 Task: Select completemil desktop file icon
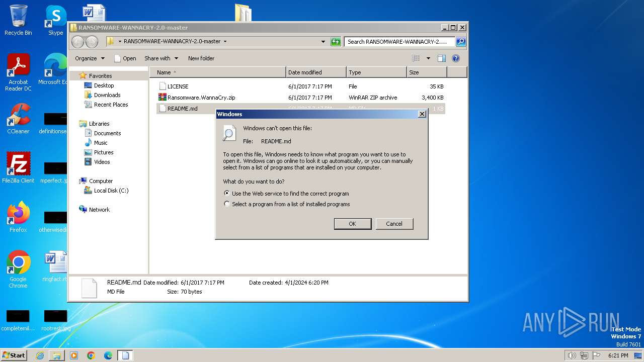[x=18, y=320]
